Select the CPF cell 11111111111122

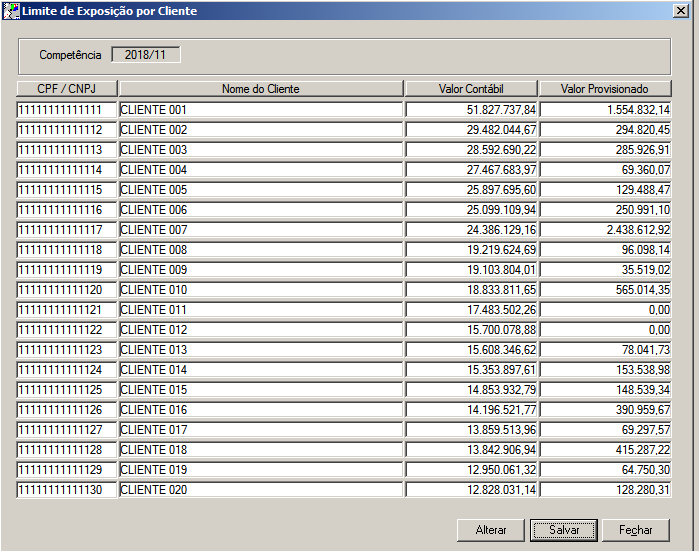click(x=67, y=330)
